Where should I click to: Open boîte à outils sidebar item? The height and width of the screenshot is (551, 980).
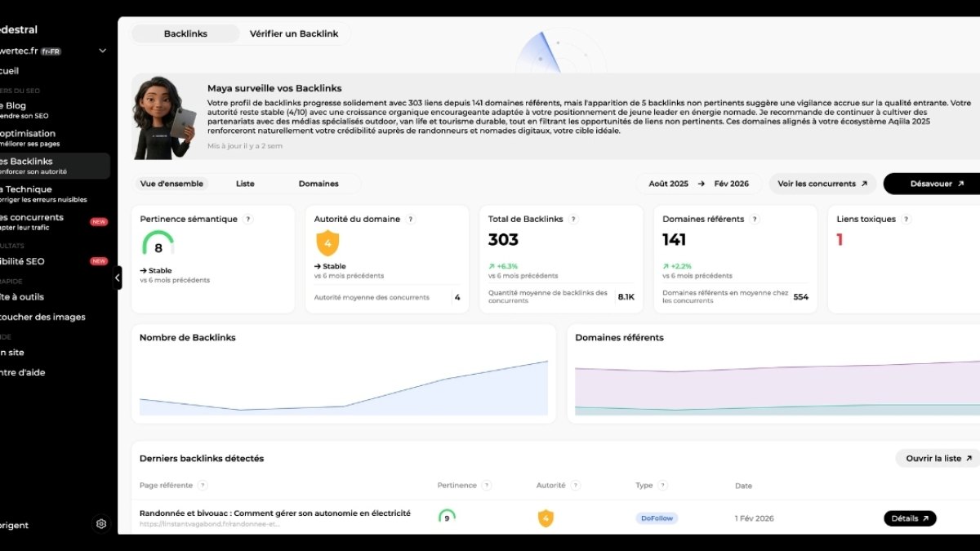tap(23, 297)
